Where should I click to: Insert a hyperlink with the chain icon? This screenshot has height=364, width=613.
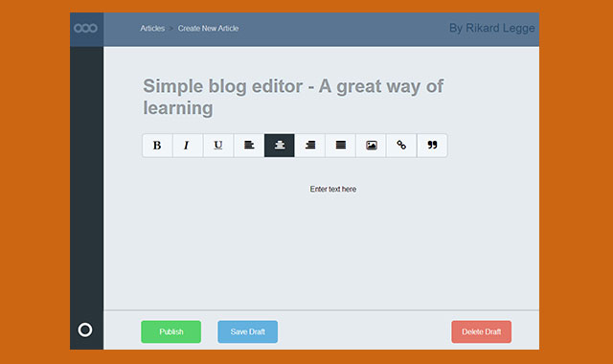pos(401,146)
